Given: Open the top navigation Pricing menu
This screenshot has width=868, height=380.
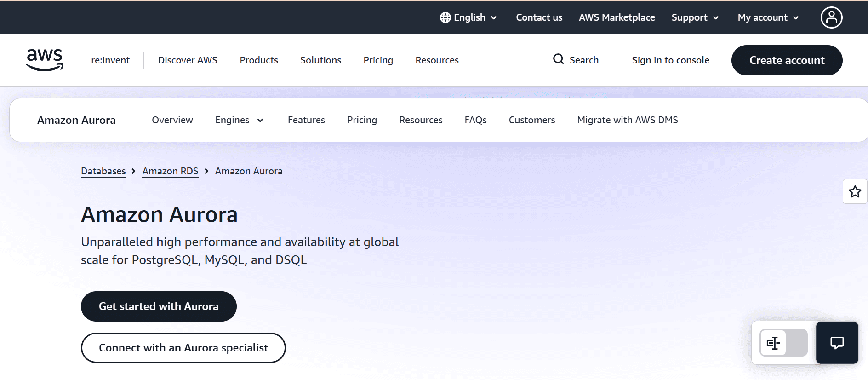Looking at the screenshot, I should (x=378, y=60).
